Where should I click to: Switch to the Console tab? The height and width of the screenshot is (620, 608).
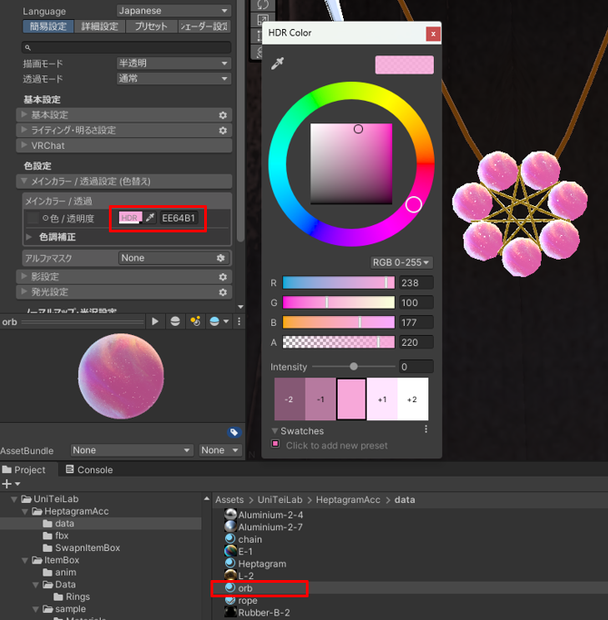pos(89,470)
